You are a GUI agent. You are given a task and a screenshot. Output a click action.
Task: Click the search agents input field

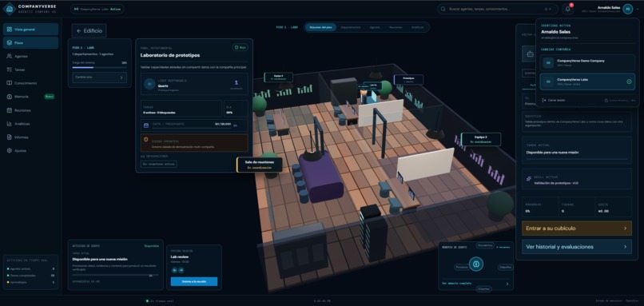497,9
